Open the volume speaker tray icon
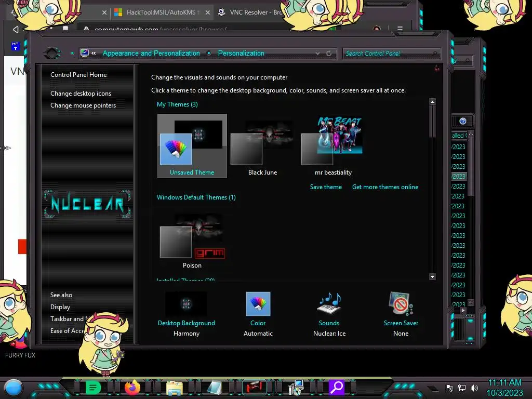The image size is (532, 399). [474, 388]
